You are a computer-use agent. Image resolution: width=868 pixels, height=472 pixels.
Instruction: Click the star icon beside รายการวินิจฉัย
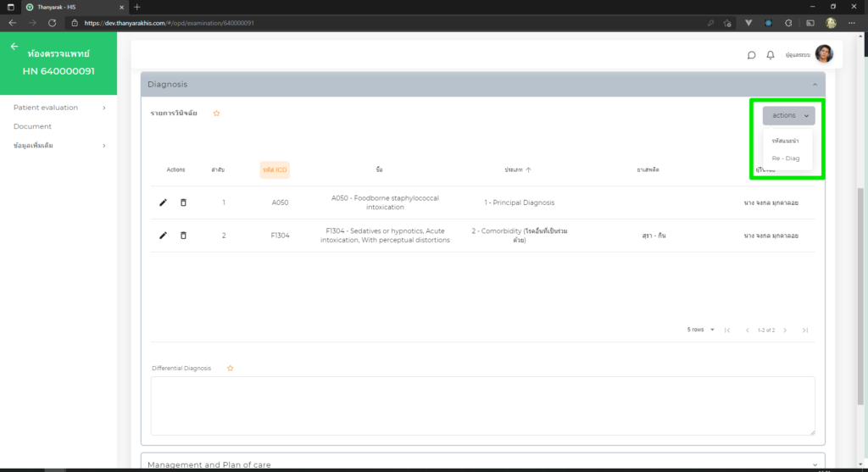point(216,113)
